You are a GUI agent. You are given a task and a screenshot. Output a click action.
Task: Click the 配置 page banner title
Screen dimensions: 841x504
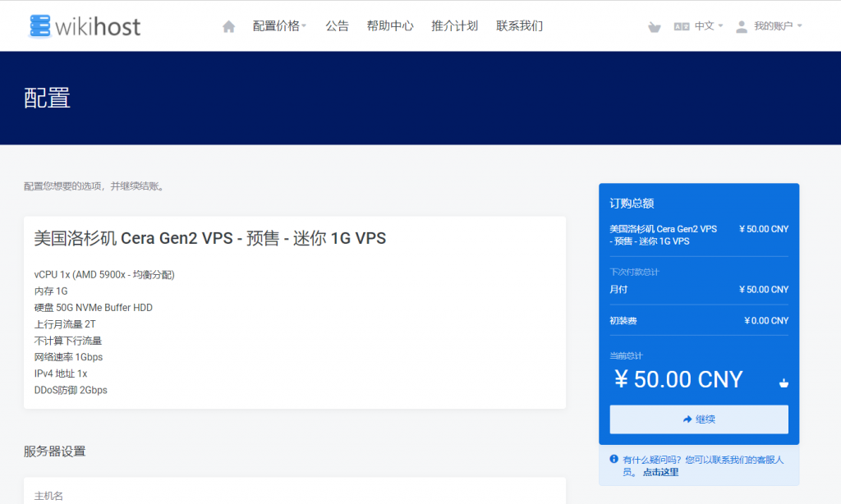pos(47,99)
